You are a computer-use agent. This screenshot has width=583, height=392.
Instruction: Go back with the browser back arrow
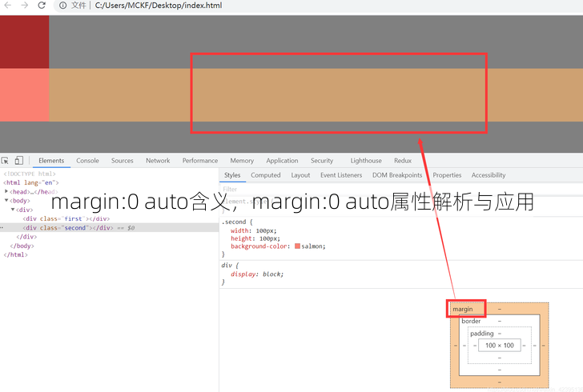(x=7, y=6)
